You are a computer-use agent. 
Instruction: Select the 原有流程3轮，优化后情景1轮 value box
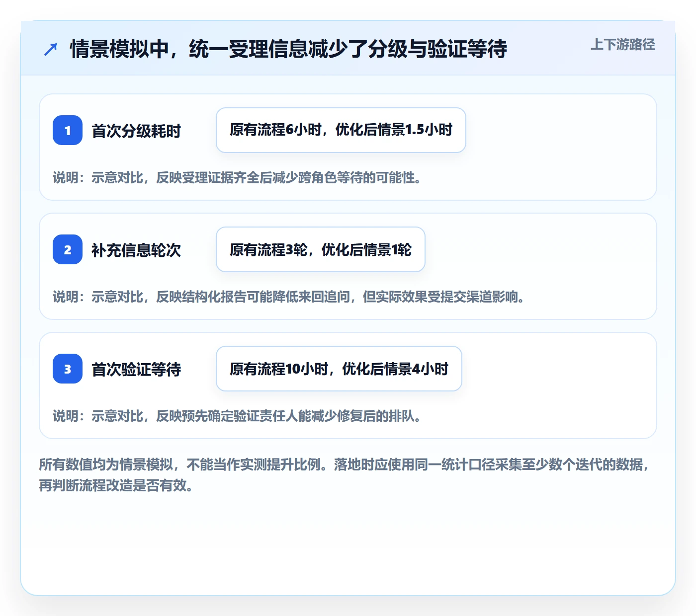(x=321, y=249)
